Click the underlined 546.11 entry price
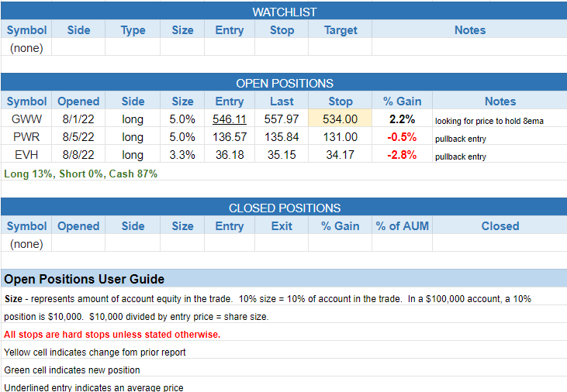 click(229, 119)
